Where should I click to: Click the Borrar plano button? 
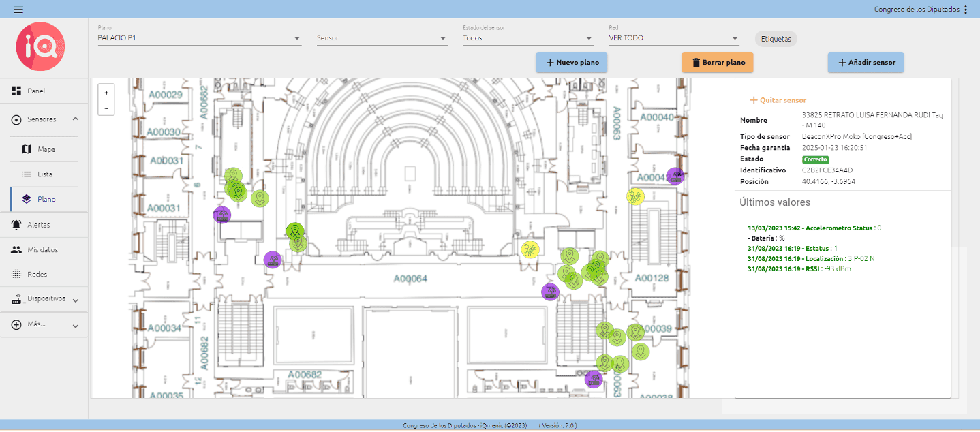pyautogui.click(x=718, y=63)
